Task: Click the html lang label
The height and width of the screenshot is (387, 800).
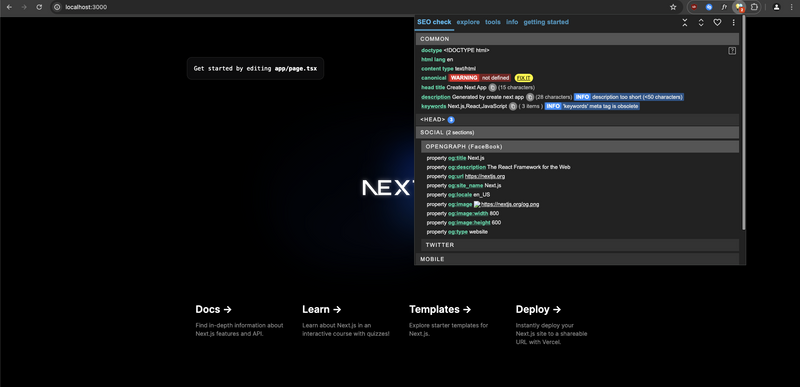Action: [433, 60]
